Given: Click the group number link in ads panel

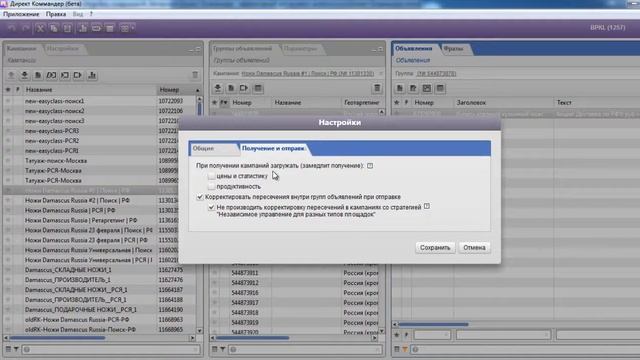Looking at the screenshot, I should [x=436, y=73].
